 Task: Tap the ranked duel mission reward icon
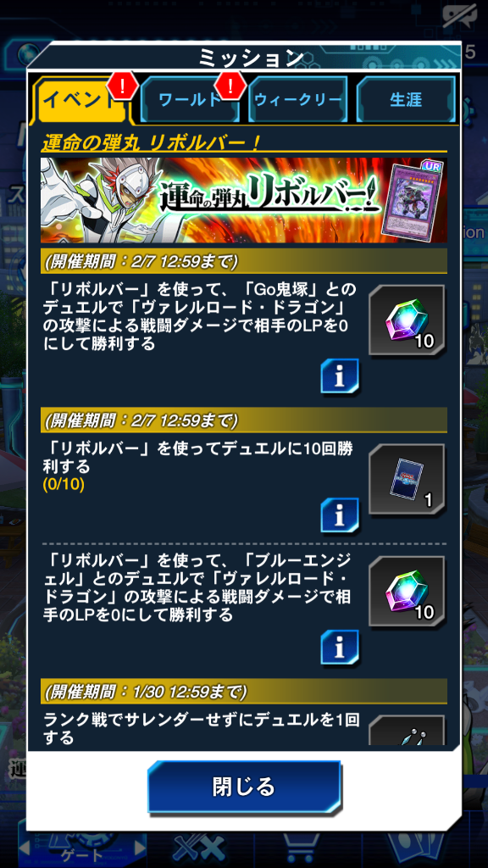click(x=407, y=731)
